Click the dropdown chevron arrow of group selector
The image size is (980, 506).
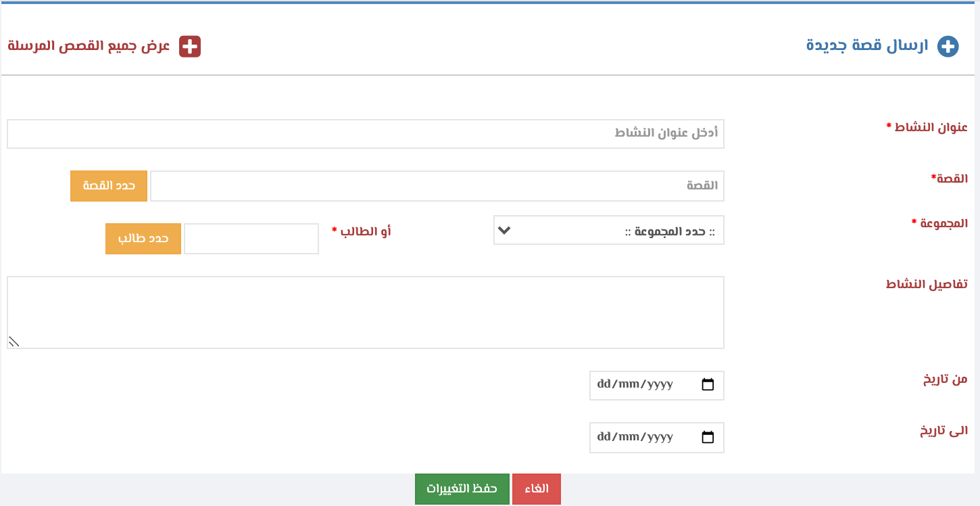tap(504, 231)
